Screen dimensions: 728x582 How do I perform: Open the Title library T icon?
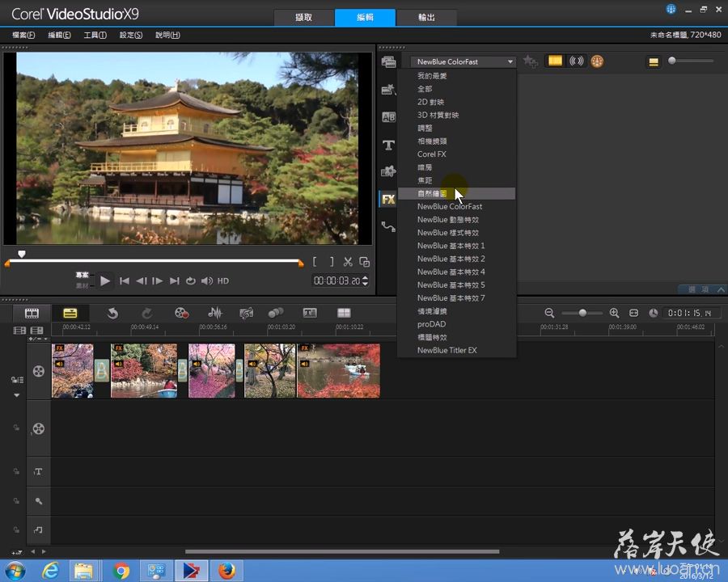tap(388, 145)
